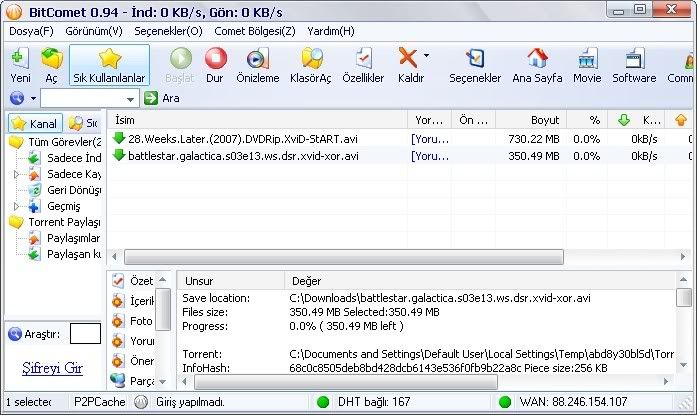Viewport: 697px width, 415px height.
Task: Click the Önizleme preview icon
Action: [x=257, y=59]
